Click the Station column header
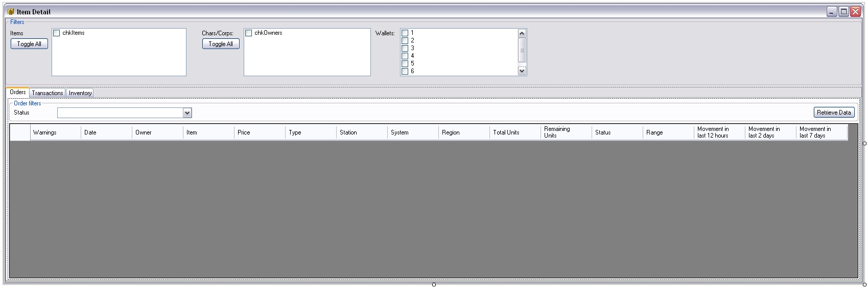Viewport: 868px width, 290px height. 362,132
